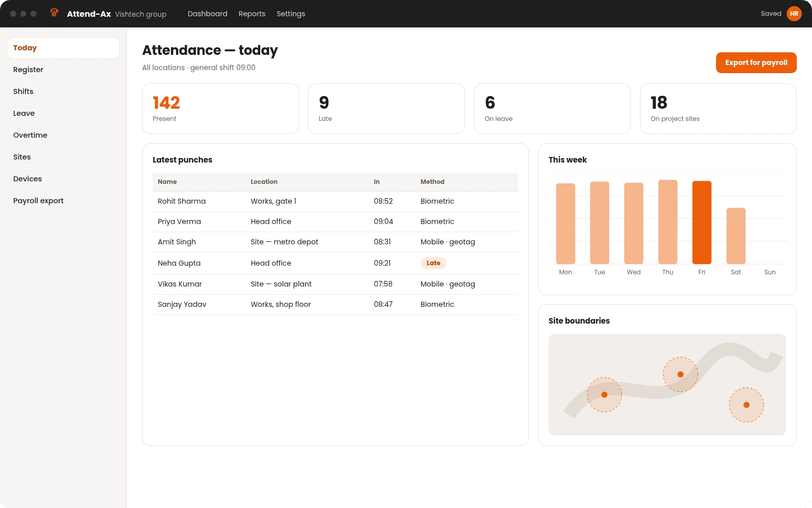Image resolution: width=812 pixels, height=508 pixels.
Task: Open the 9 Late stat card
Action: click(x=386, y=109)
